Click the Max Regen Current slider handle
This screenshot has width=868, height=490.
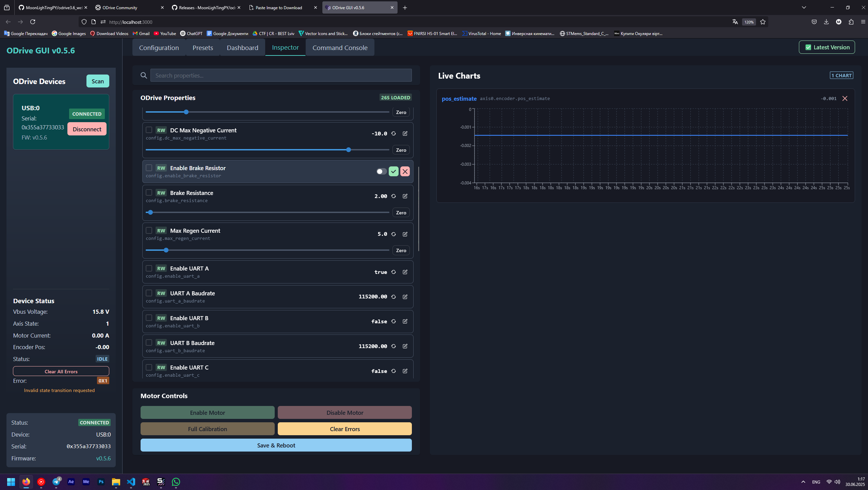tap(166, 250)
